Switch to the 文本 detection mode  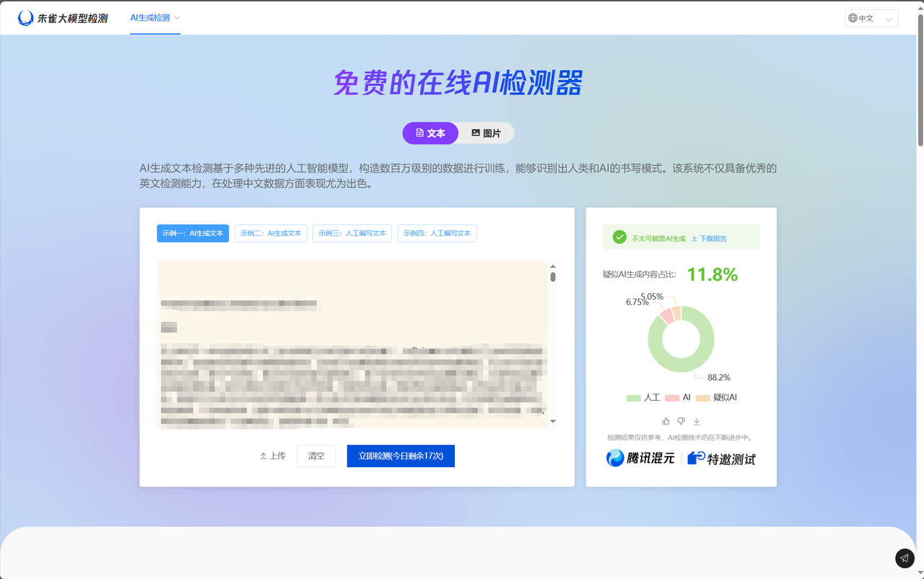430,134
